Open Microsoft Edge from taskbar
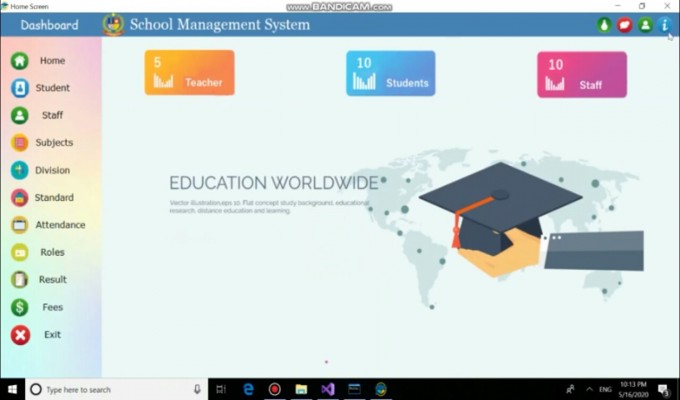The height and width of the screenshot is (400, 680). (x=248, y=390)
